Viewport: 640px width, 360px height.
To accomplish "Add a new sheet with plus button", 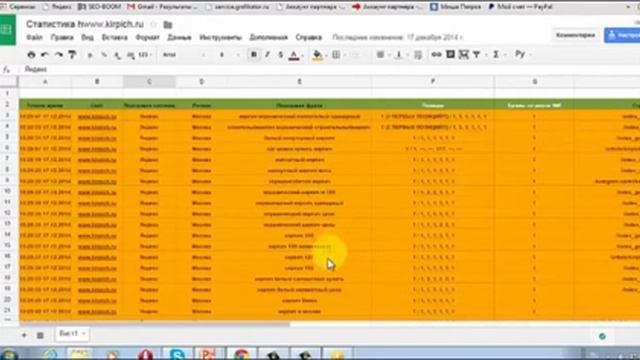I will tap(24, 335).
